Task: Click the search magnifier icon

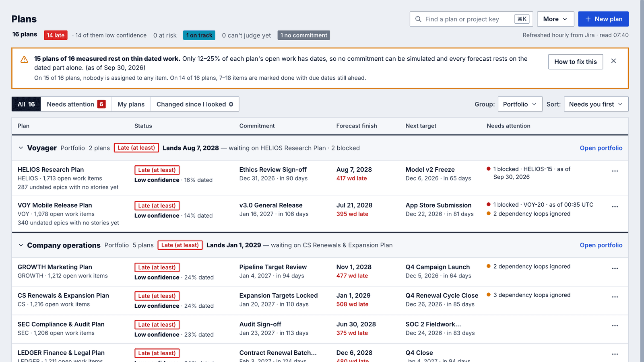Action: [418, 19]
